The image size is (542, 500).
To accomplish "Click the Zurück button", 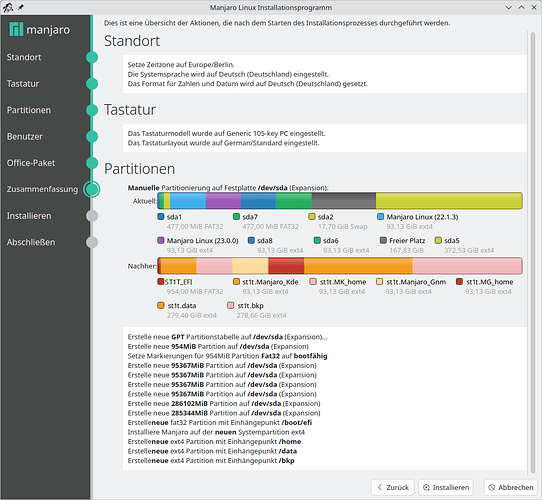I will pyautogui.click(x=393, y=487).
